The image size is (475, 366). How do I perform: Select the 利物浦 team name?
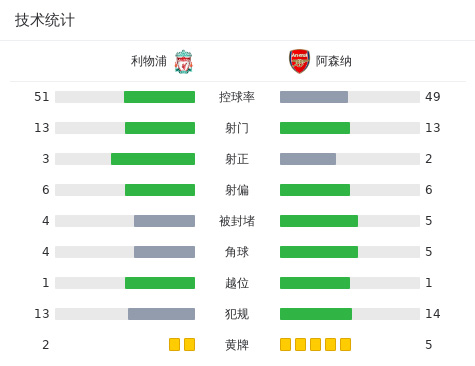pos(149,61)
